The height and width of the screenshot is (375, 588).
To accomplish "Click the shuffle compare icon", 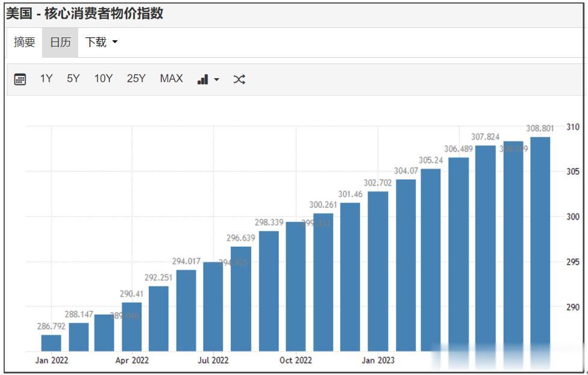I will 239,79.
